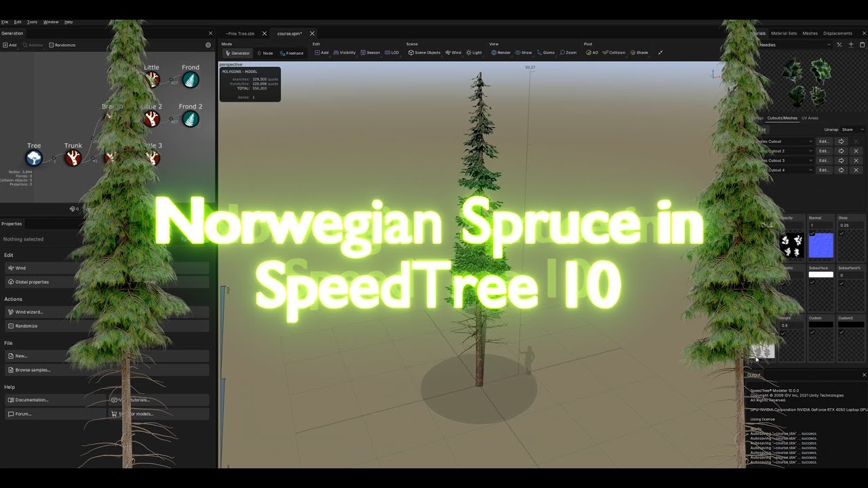868x488 pixels.
Task: Switch to Generator mode
Action: 237,53
